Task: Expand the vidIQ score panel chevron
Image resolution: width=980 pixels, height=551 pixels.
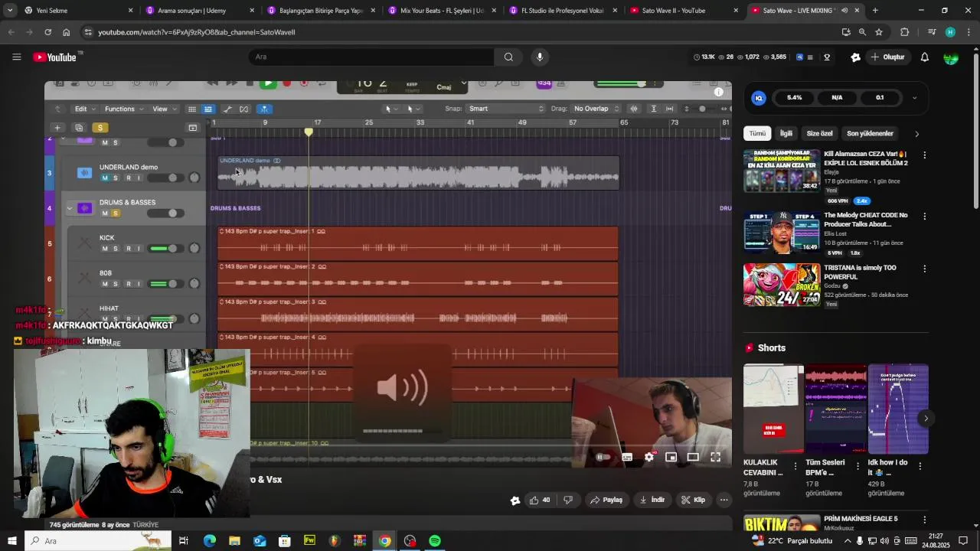Action: [x=914, y=98]
